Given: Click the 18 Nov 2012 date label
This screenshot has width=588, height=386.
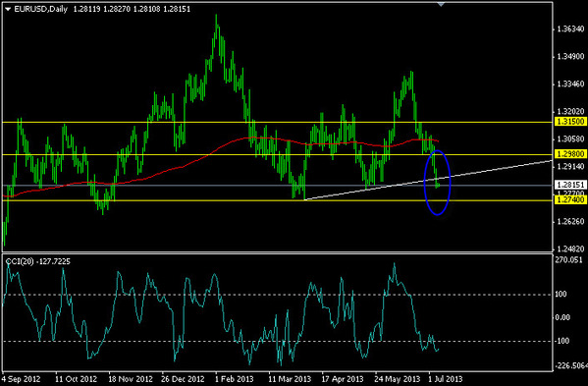Looking at the screenshot, I should [131, 379].
